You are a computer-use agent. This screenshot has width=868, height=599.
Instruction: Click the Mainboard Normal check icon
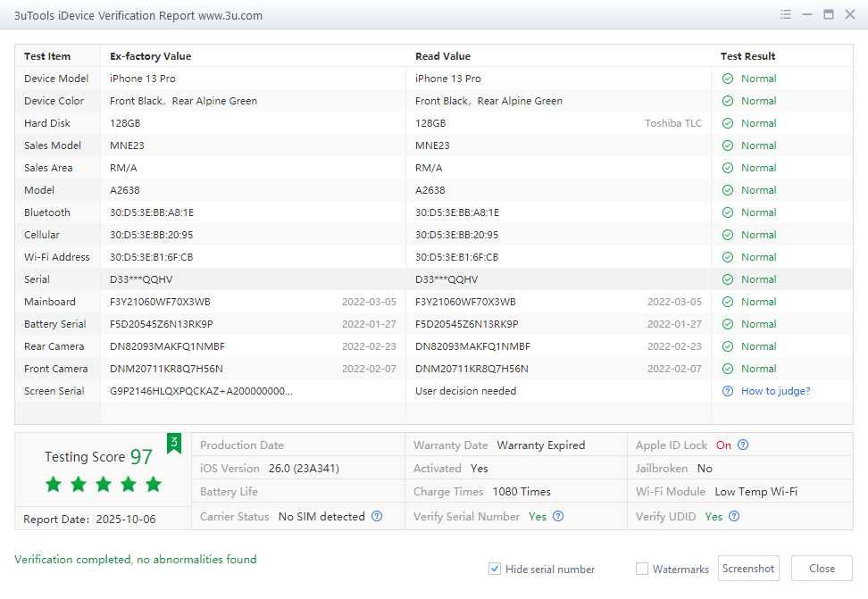click(728, 302)
